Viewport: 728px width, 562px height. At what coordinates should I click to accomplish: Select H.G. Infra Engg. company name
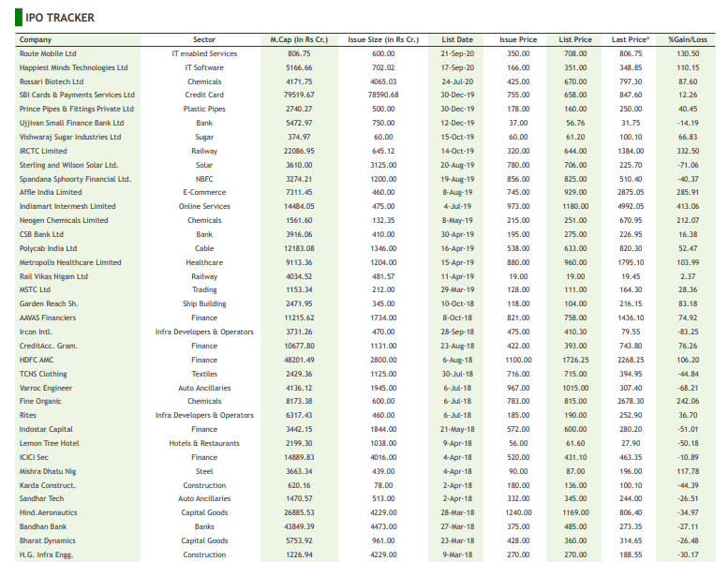(47, 555)
